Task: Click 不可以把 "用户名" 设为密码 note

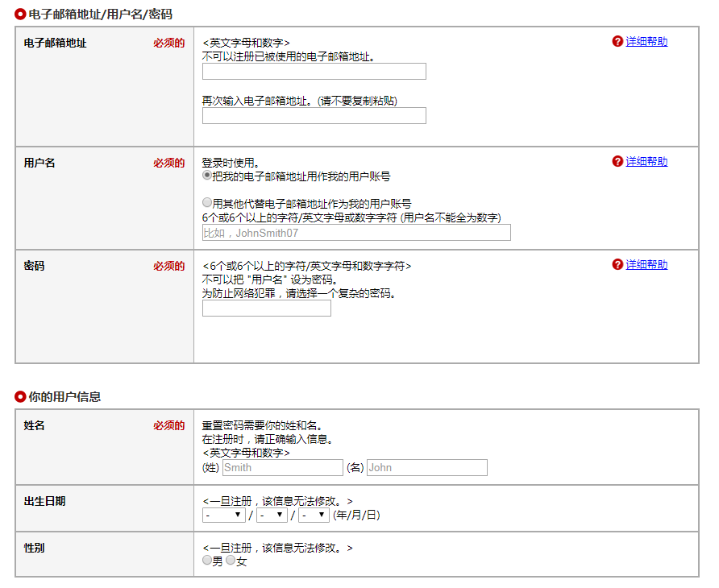Action: 270,280
